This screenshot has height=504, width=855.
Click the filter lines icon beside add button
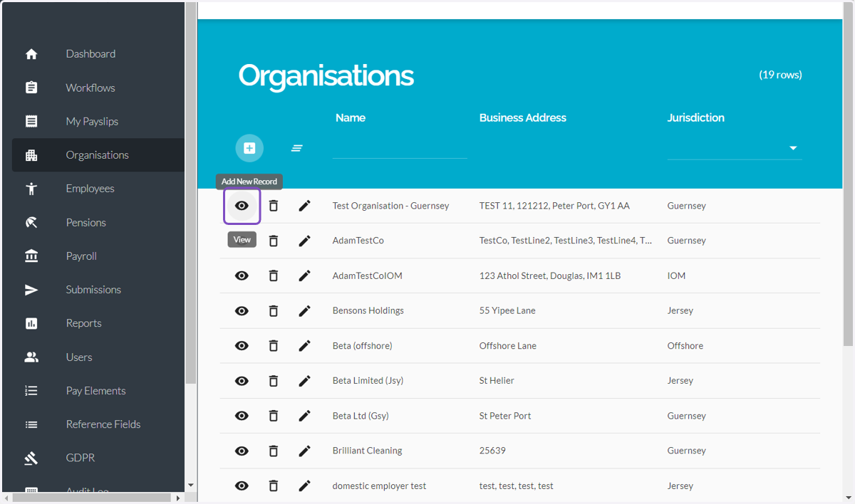tap(297, 148)
